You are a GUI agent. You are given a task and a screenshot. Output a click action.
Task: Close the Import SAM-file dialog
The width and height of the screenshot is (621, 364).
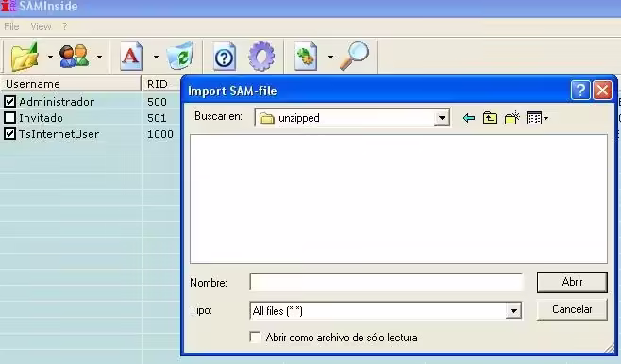[602, 91]
